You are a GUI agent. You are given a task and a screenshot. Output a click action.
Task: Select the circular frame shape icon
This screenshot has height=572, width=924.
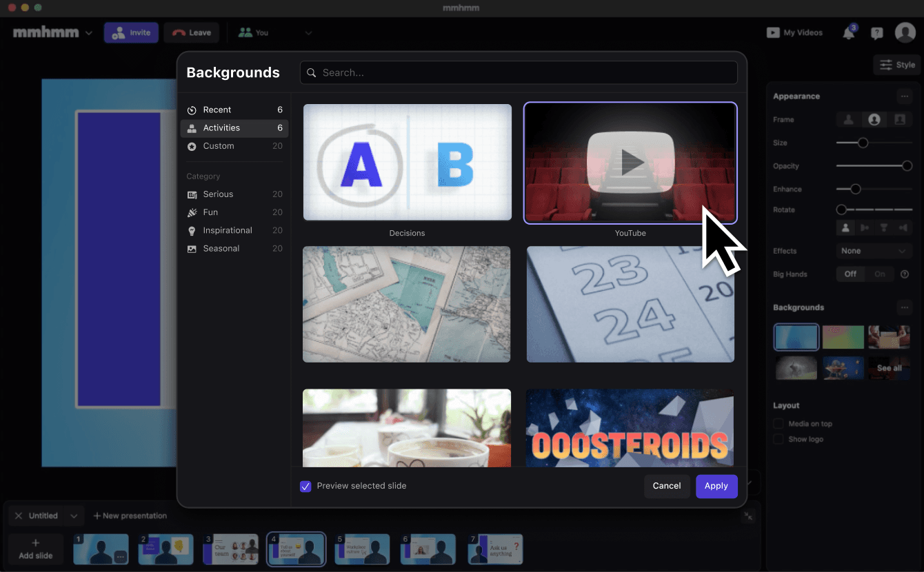874,120
